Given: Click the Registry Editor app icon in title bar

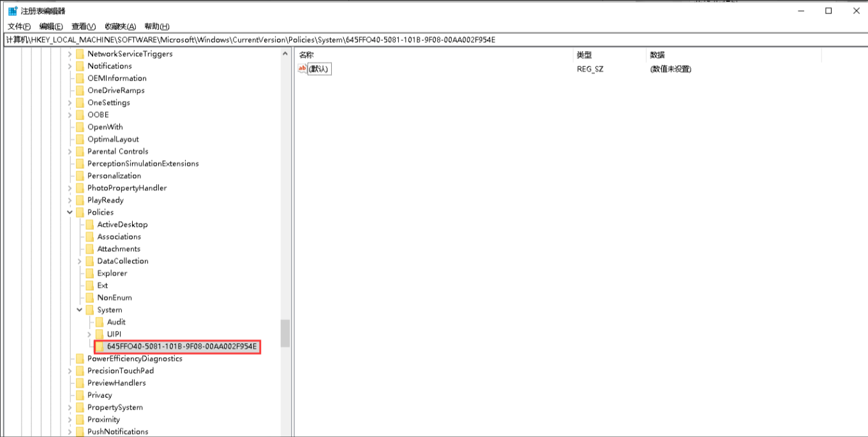Looking at the screenshot, I should [12, 11].
